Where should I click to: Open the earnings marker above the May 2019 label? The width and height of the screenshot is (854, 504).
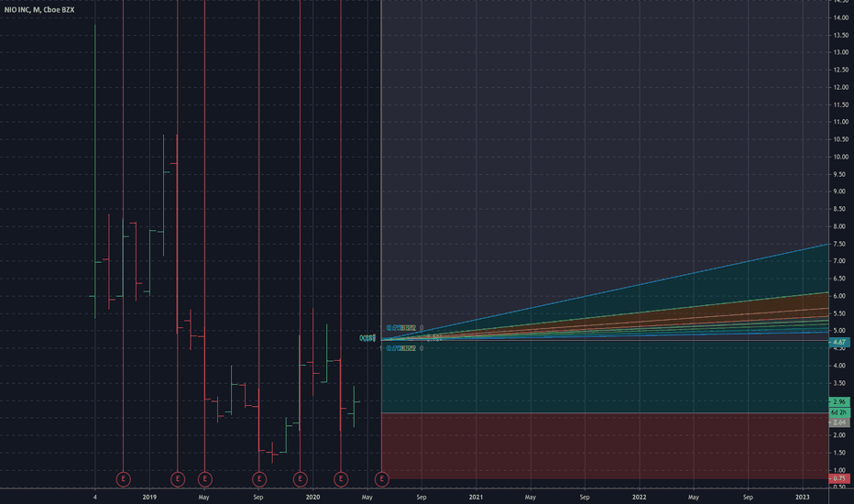[x=204, y=479]
